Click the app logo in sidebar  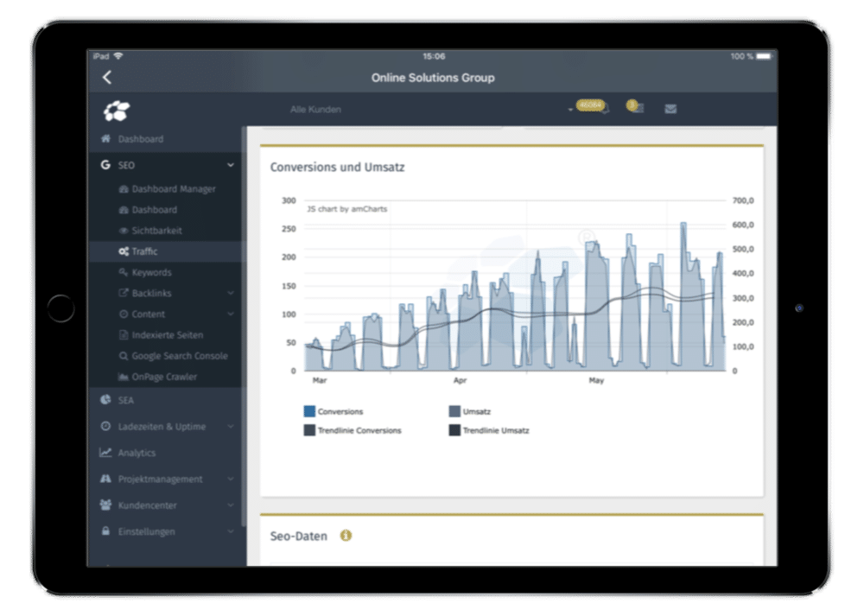coord(117,111)
